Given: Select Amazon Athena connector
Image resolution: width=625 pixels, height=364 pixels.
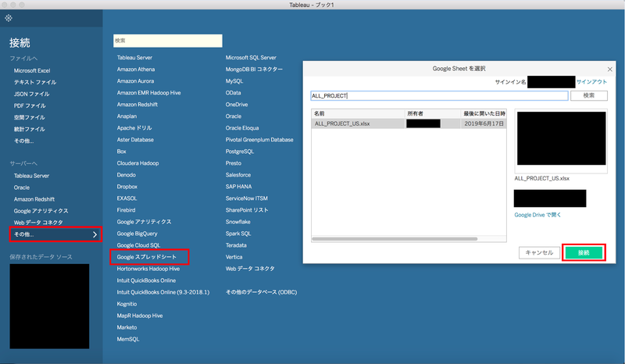Looking at the screenshot, I should pos(136,70).
